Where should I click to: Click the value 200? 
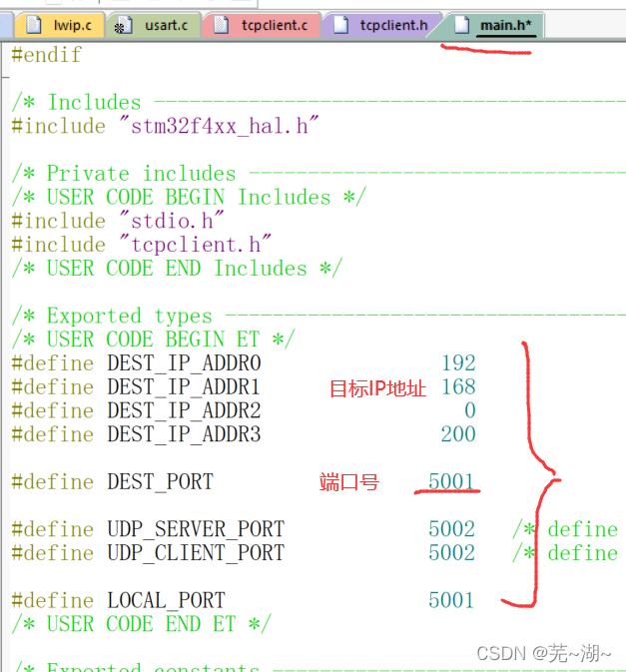pos(458,434)
